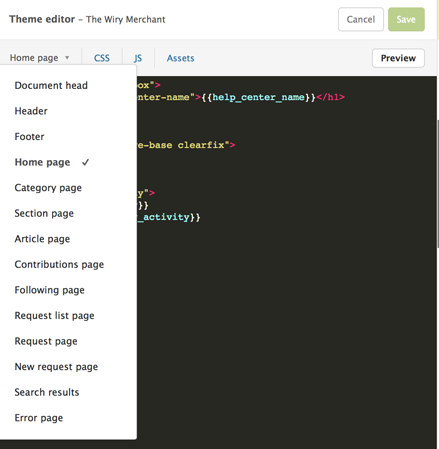Open the Assets tab

[180, 58]
